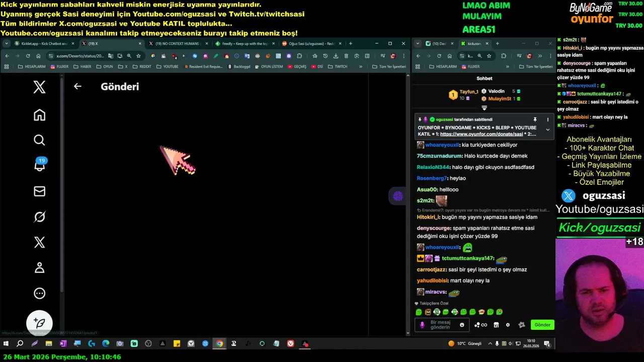Open Premium X icon below Grok in sidebar
Image resolution: width=644 pixels, height=362 pixels.
tap(39, 242)
